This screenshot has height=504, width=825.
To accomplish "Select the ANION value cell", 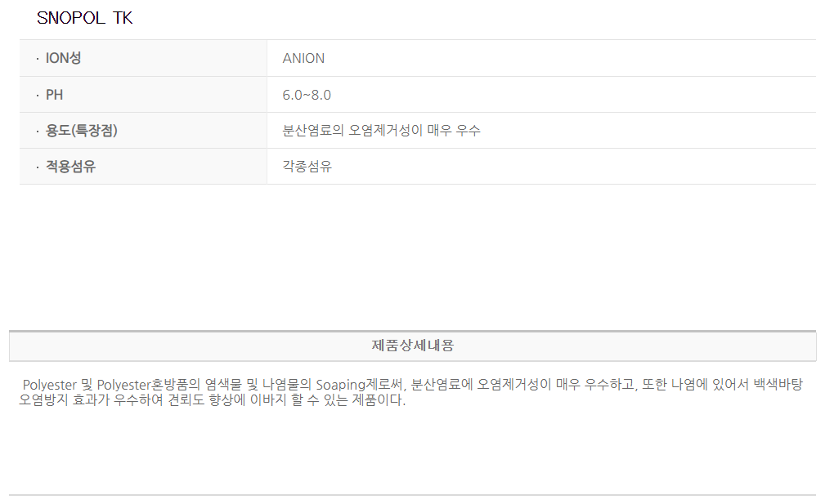I will tap(303, 58).
